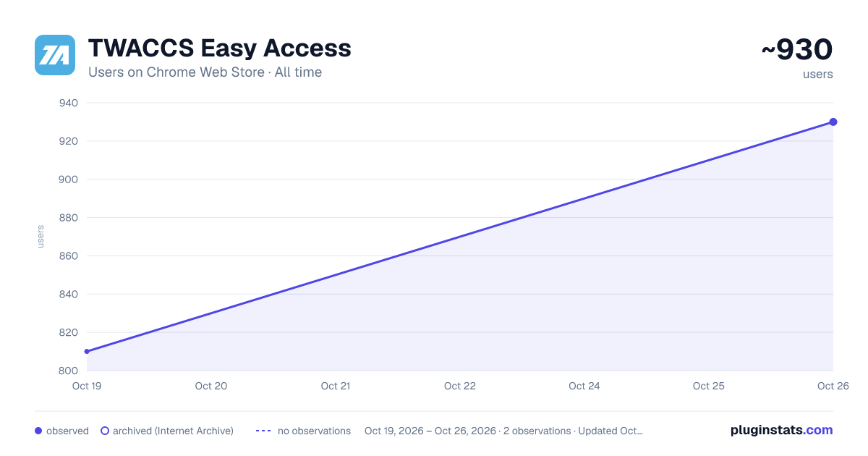Image resolution: width=868 pixels, height=456 pixels.
Task: Click the 'Oct 26' x-axis label
Action: pyautogui.click(x=833, y=386)
